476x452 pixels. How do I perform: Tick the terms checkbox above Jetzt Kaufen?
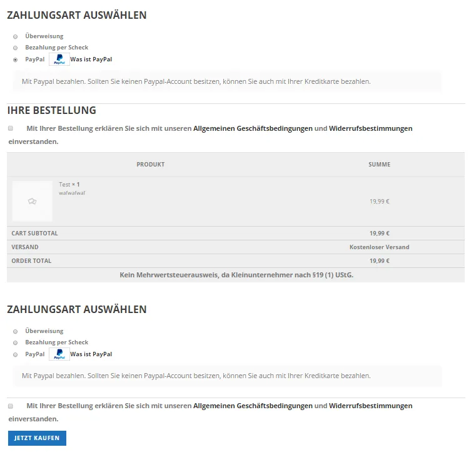[x=11, y=406]
